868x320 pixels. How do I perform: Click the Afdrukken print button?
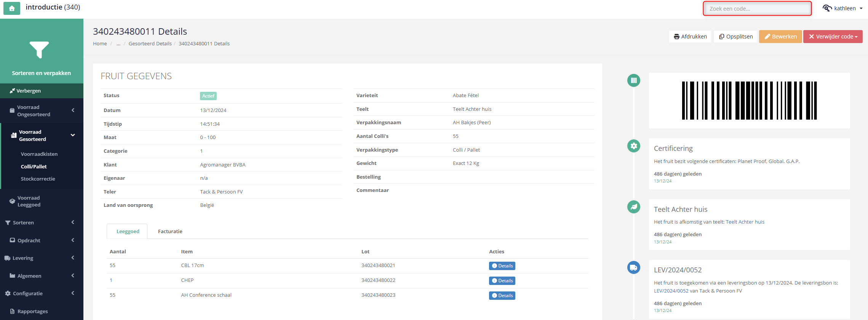click(690, 37)
